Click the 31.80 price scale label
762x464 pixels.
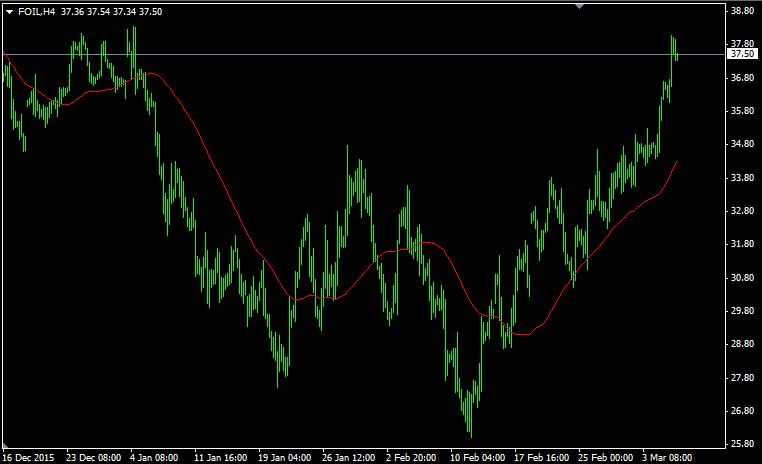pos(742,244)
